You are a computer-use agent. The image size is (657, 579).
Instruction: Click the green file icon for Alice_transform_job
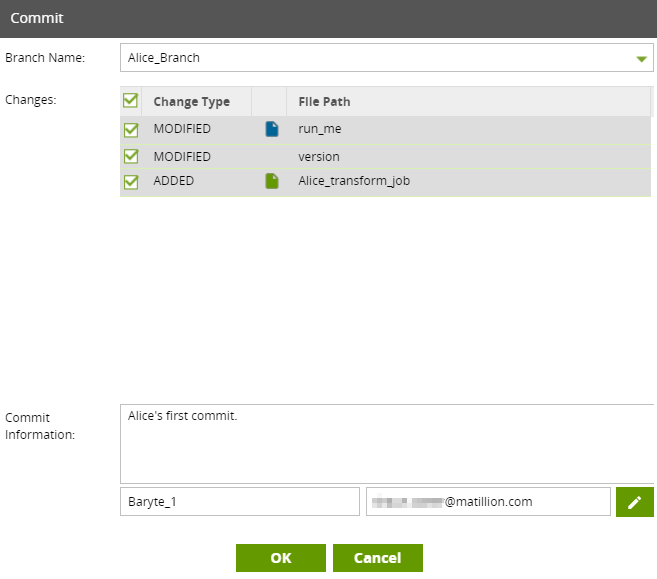272,181
